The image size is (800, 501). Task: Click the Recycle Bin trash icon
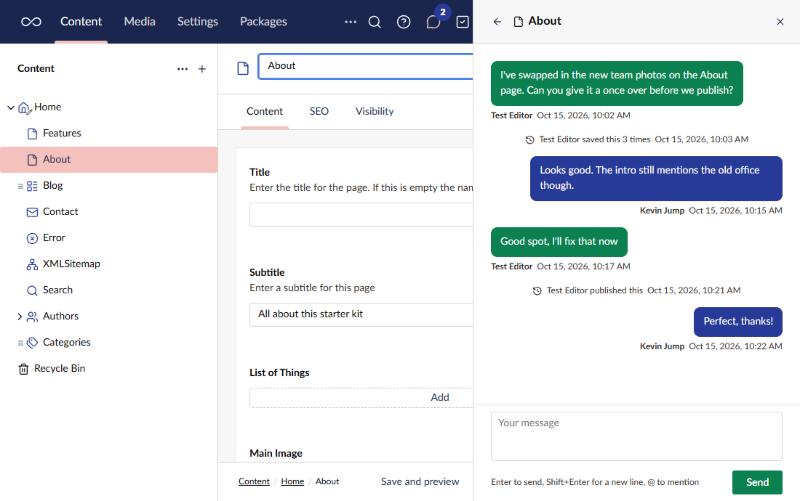tap(23, 369)
